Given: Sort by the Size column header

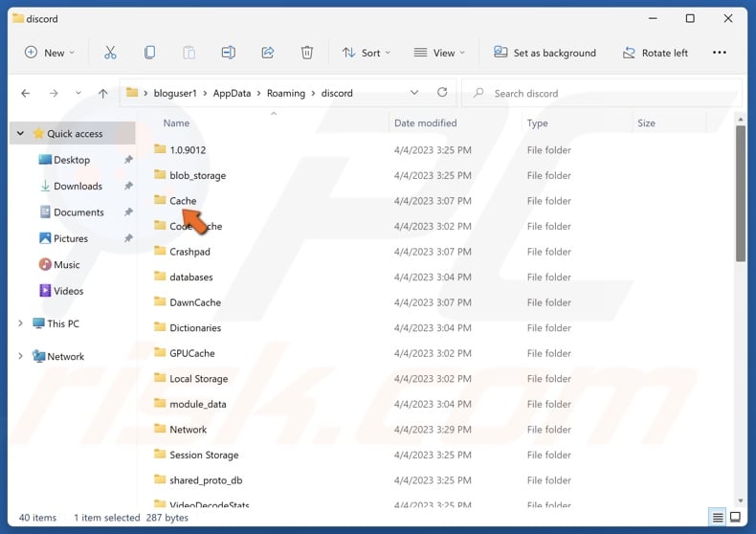Looking at the screenshot, I should 646,122.
